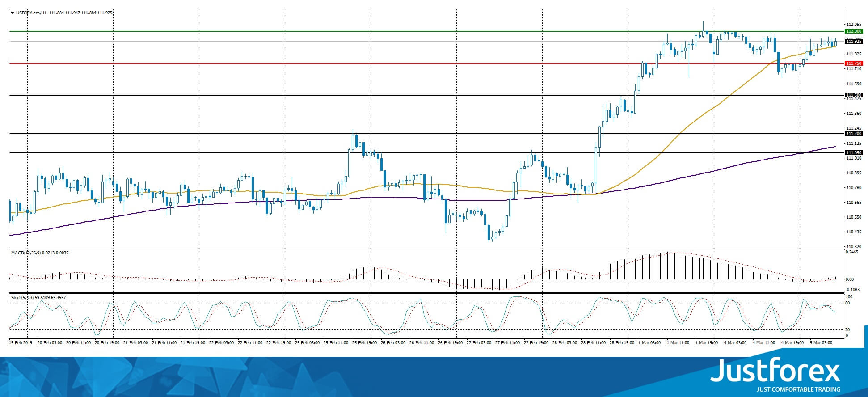This screenshot has width=868, height=397.
Task: Click the 5 Mar 03:00 time label
Action: pos(821,343)
